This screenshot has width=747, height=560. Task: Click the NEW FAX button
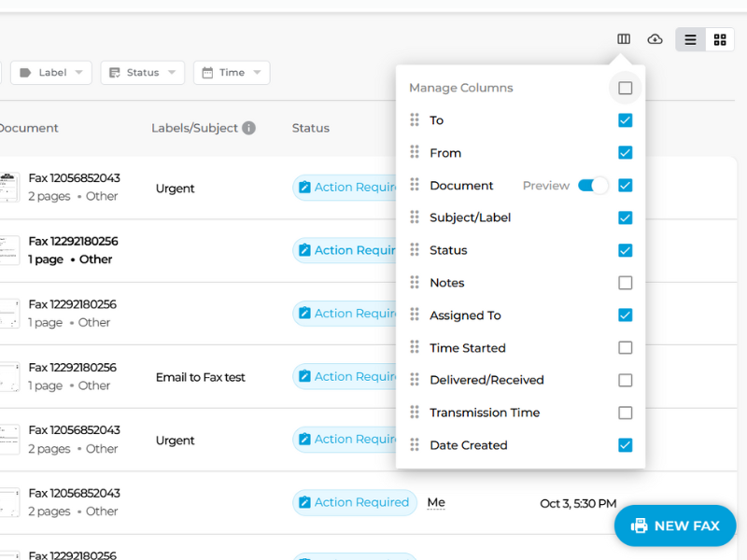675,525
